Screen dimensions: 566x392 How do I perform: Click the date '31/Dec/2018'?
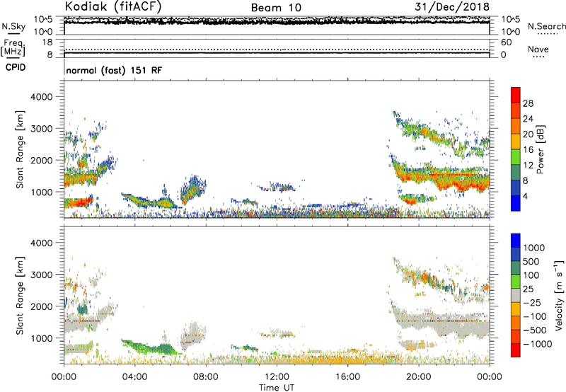click(452, 7)
